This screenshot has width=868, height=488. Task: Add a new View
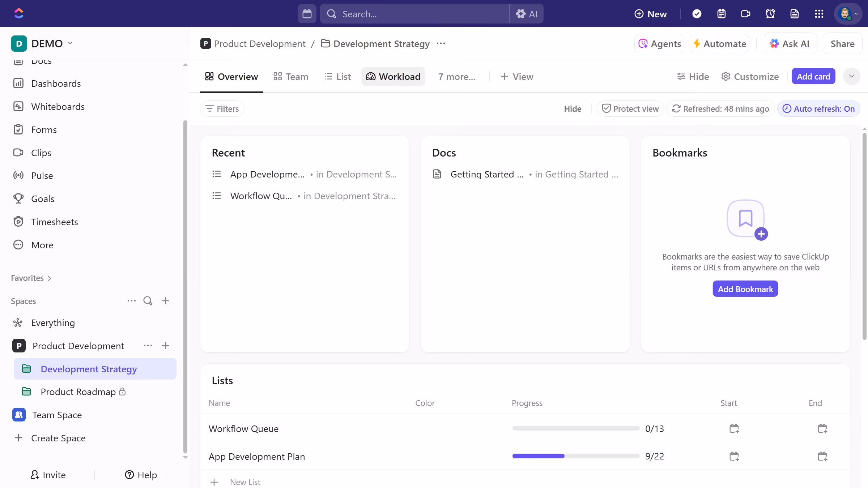coord(517,77)
